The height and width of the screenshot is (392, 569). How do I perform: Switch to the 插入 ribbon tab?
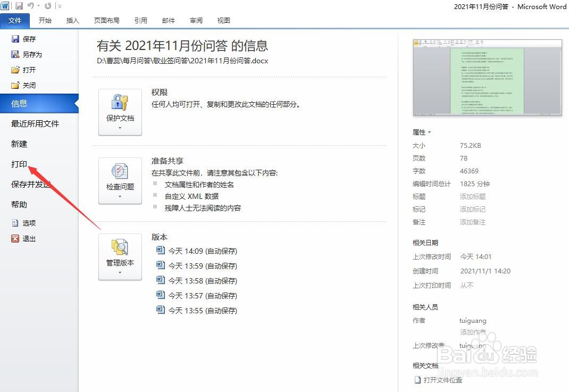click(x=72, y=20)
